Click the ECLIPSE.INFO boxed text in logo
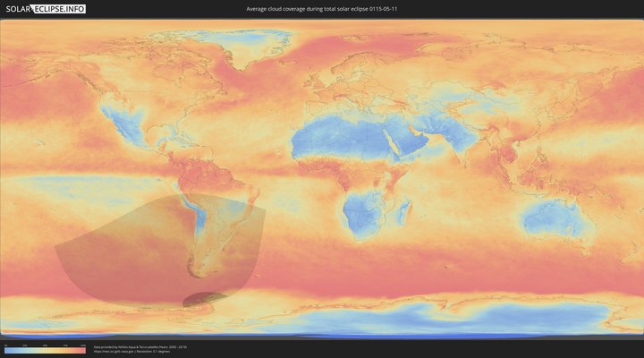644x358 pixels. click(x=60, y=8)
